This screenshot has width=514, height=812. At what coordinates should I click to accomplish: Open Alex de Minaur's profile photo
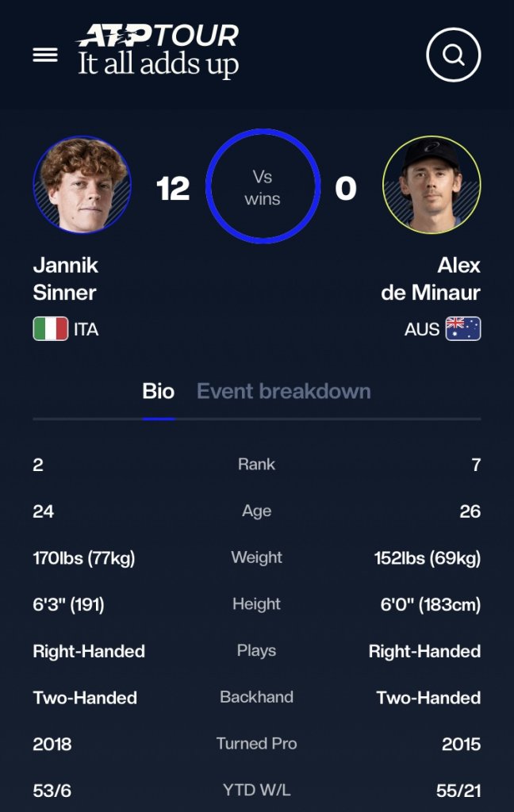coord(432,185)
